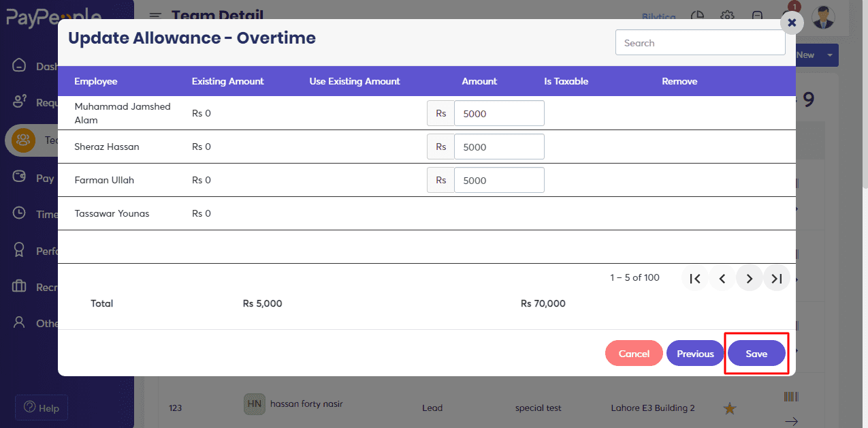The image size is (868, 428).
Task: Click inside the Search field of the dialog
Action: coord(700,42)
